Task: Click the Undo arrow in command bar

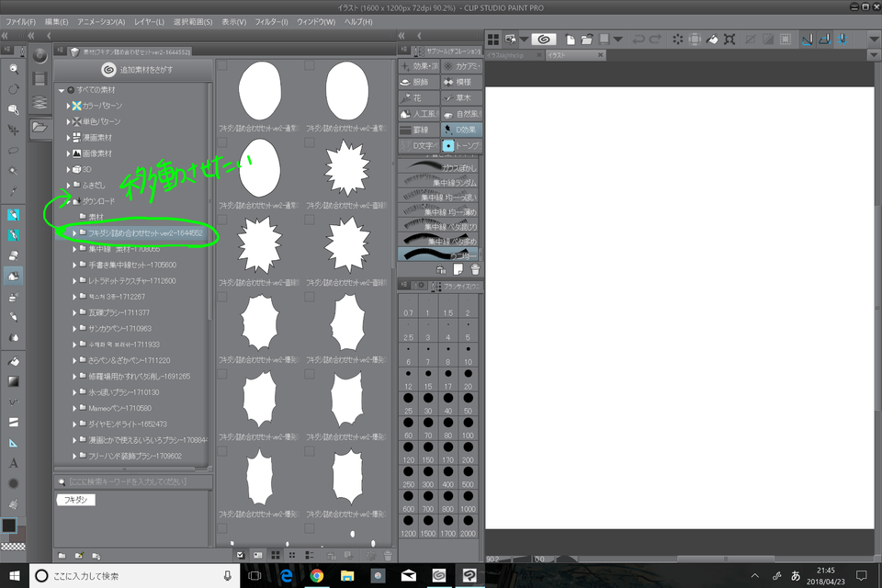Action: (x=639, y=39)
